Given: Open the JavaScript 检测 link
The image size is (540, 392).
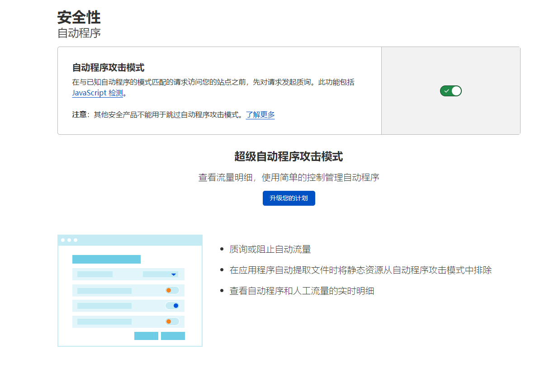Looking at the screenshot, I should tap(97, 93).
